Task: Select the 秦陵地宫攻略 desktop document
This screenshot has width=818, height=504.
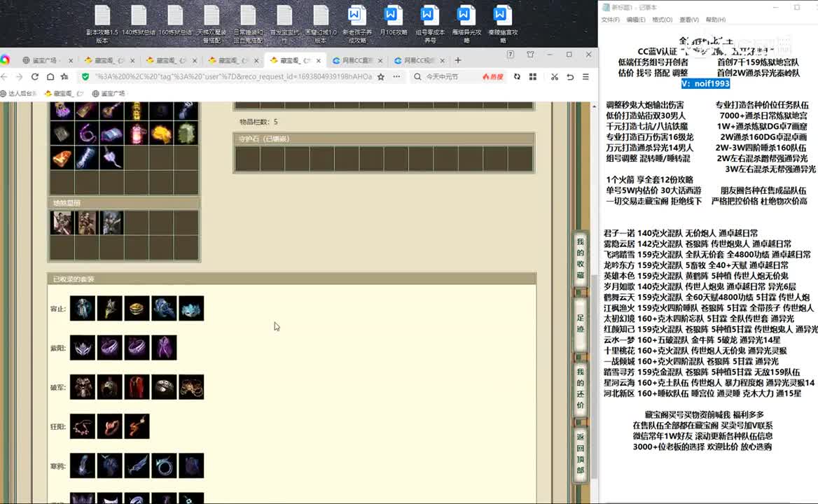Action: (503, 24)
